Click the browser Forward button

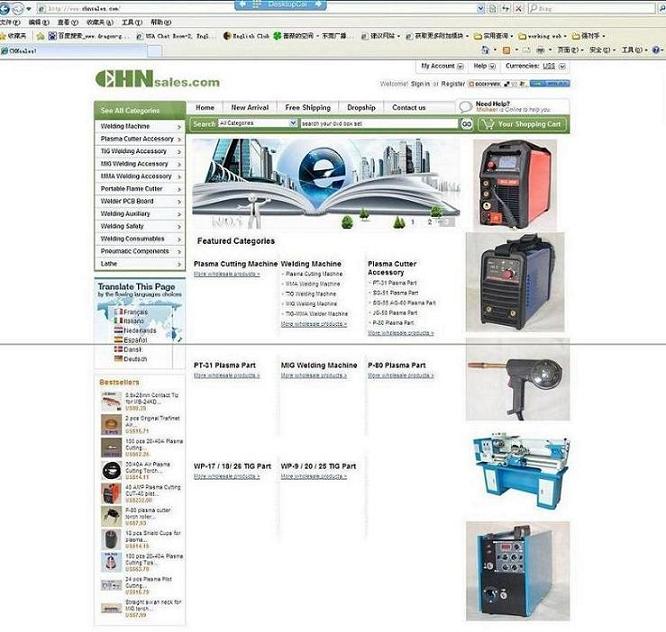[18, 8]
